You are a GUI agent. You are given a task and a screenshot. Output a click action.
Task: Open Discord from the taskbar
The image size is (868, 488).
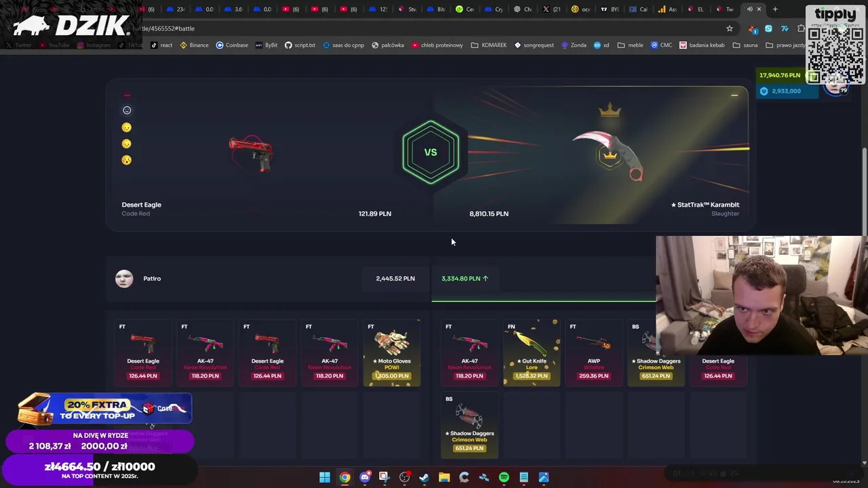[365, 477]
